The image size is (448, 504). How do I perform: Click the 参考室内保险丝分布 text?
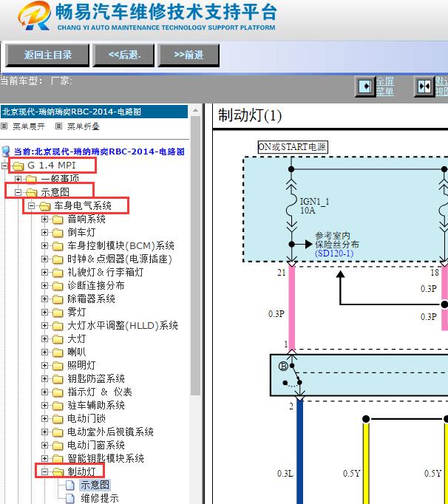(x=336, y=240)
